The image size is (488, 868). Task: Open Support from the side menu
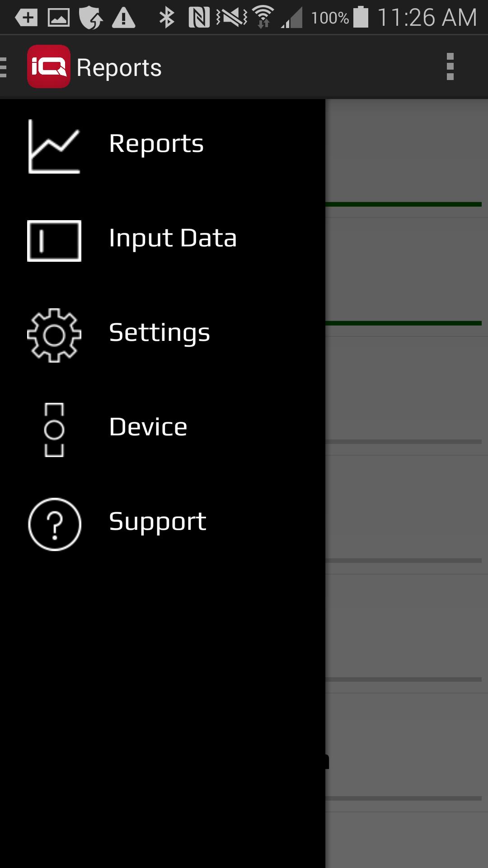[x=158, y=522]
